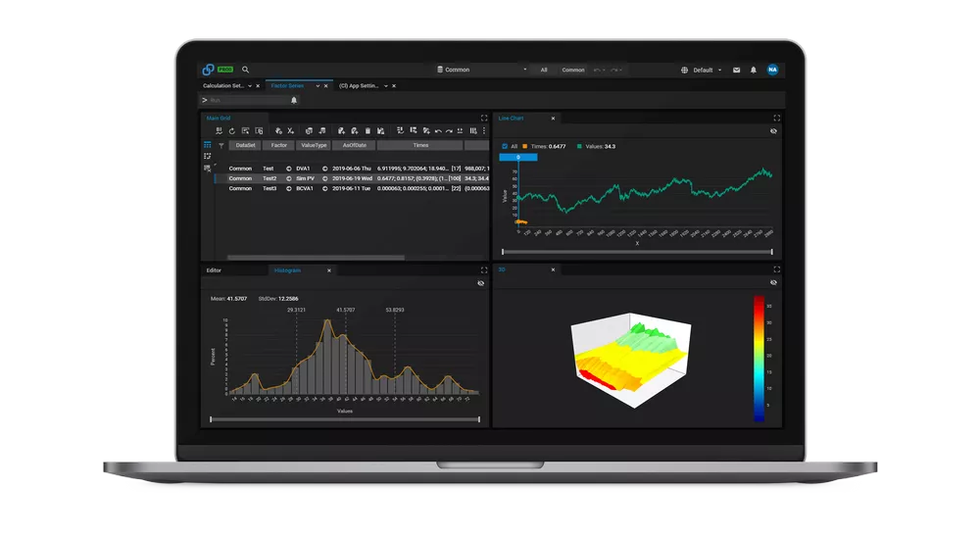
Task: Click the All button in top bar
Action: point(544,70)
